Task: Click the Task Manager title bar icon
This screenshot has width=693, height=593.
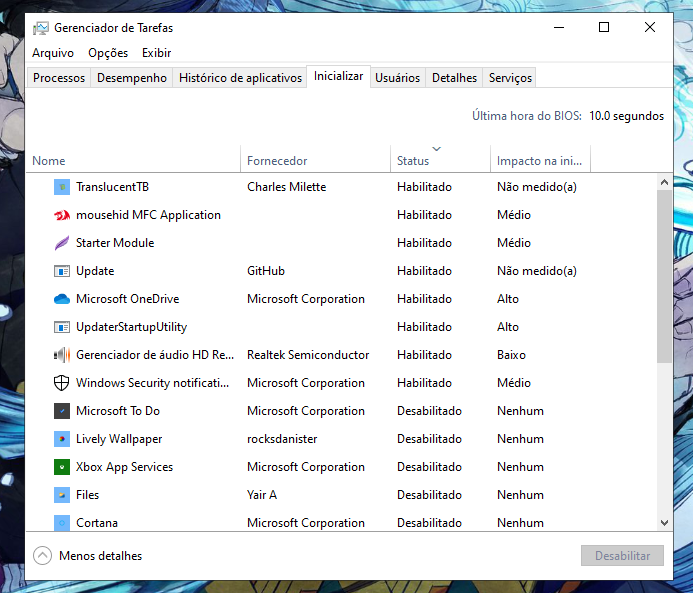Action: (x=41, y=28)
